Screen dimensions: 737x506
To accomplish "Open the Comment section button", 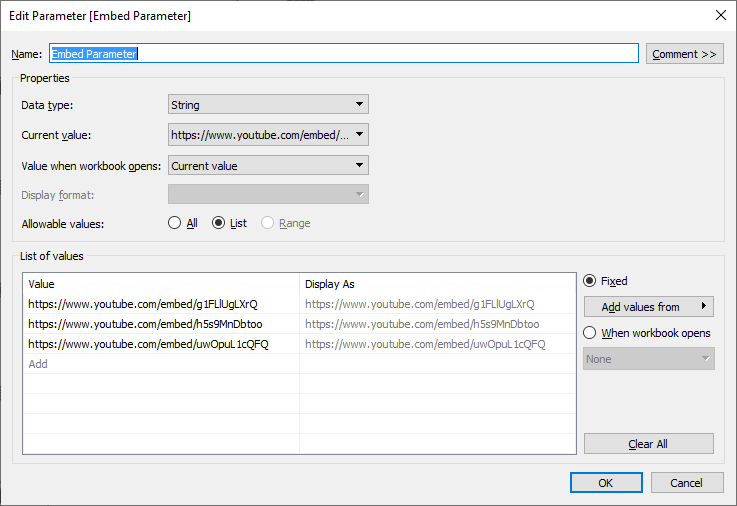I will coord(684,54).
